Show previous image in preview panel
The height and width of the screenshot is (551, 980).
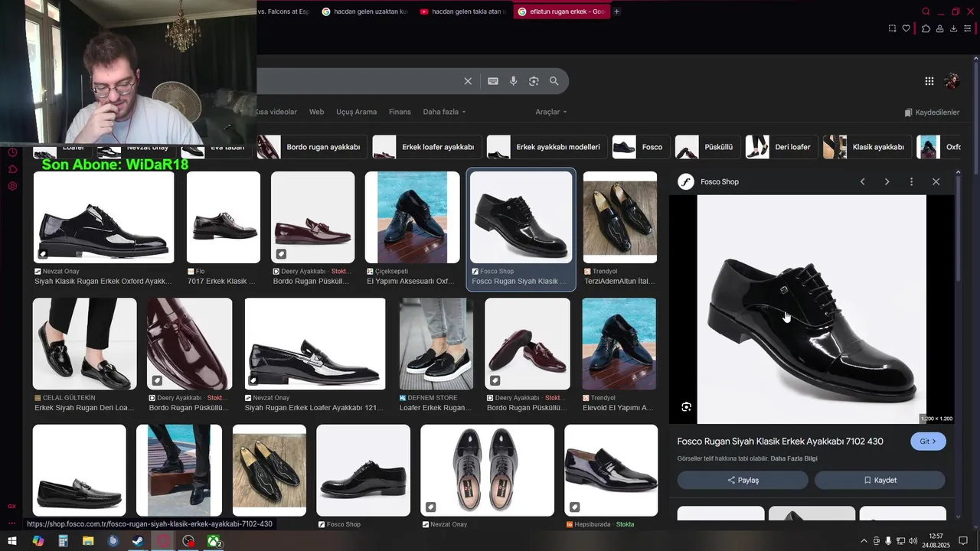(863, 181)
